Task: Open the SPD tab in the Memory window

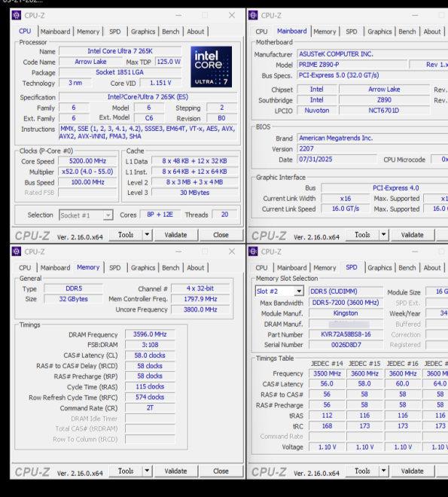Action: [115, 268]
